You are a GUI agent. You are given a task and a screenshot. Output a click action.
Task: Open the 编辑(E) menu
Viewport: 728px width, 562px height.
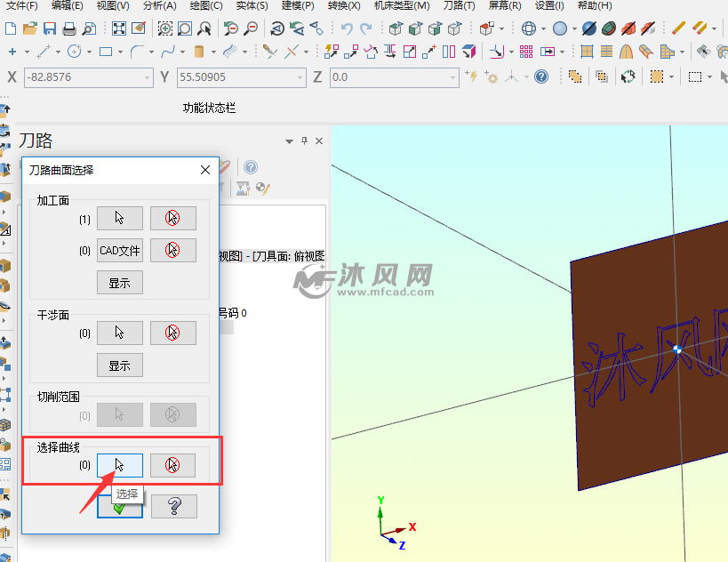point(68,5)
